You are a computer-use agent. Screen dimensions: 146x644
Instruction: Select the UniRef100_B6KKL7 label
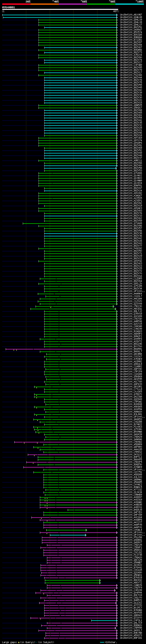(131, 352)
